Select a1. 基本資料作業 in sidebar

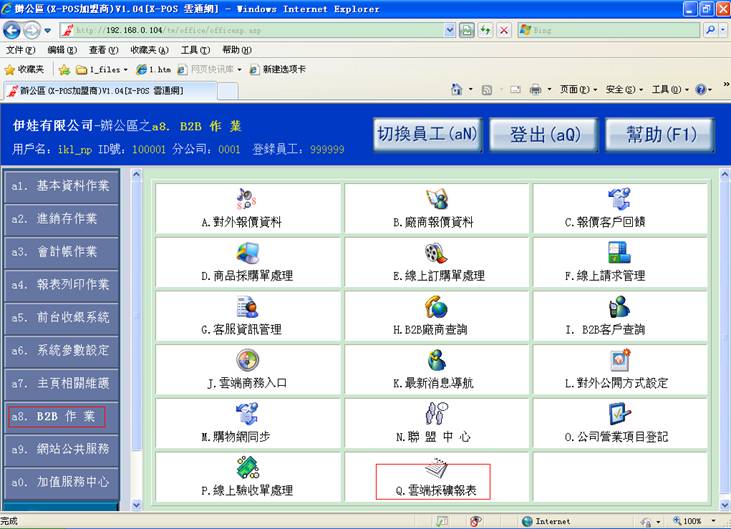coord(67,186)
